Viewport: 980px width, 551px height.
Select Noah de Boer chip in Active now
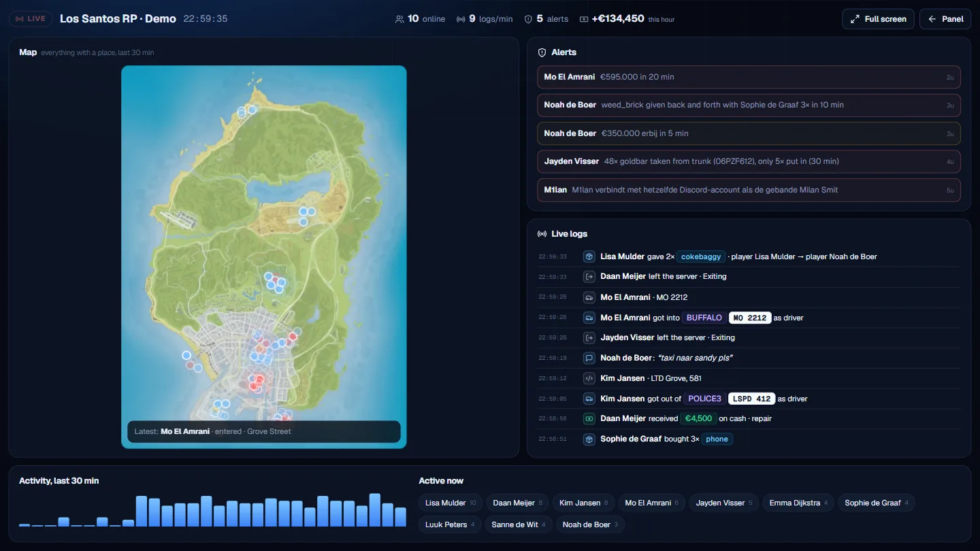click(x=590, y=524)
